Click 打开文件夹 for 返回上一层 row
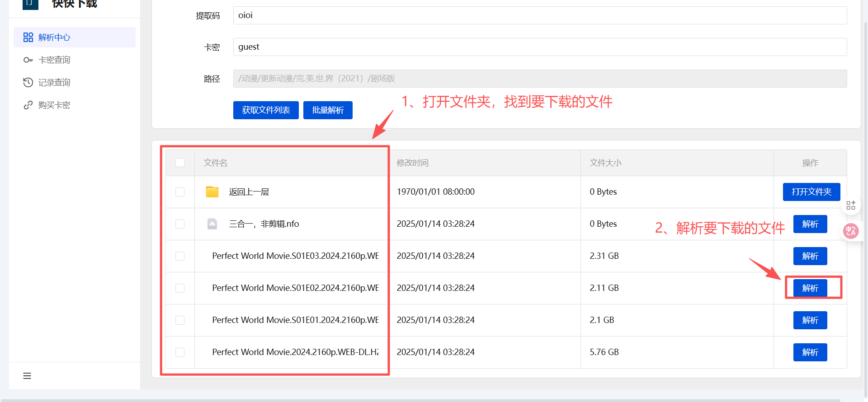Screen dimensions: 868x402 point(811,192)
